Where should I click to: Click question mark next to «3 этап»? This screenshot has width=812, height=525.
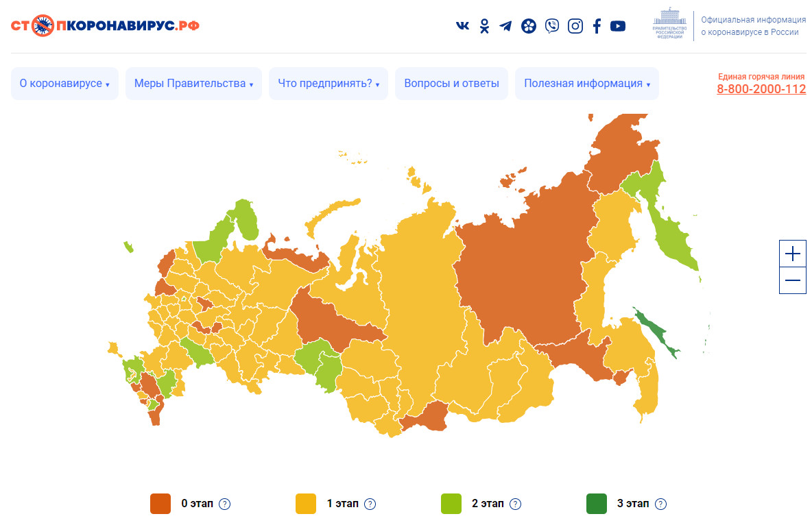pyautogui.click(x=660, y=504)
